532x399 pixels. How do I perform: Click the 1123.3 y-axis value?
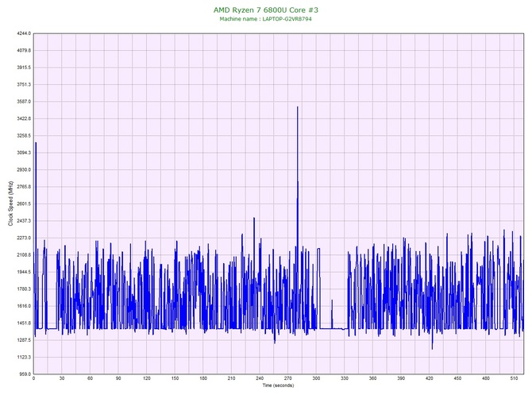24,357
